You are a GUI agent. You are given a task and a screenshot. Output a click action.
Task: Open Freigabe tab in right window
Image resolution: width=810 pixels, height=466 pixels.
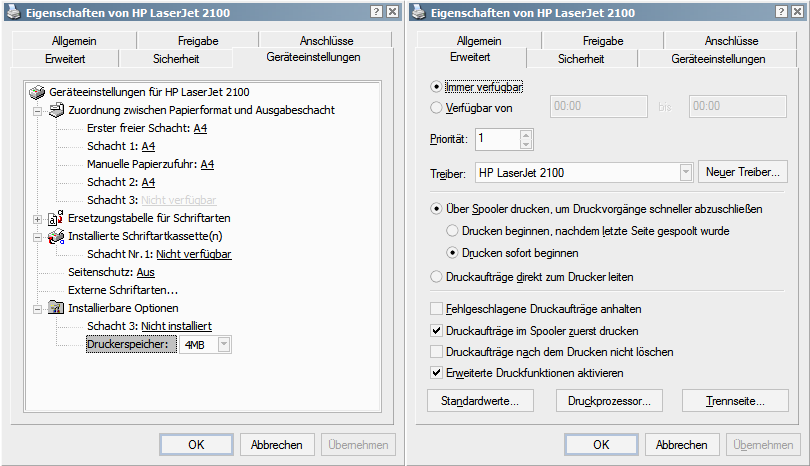[603, 40]
